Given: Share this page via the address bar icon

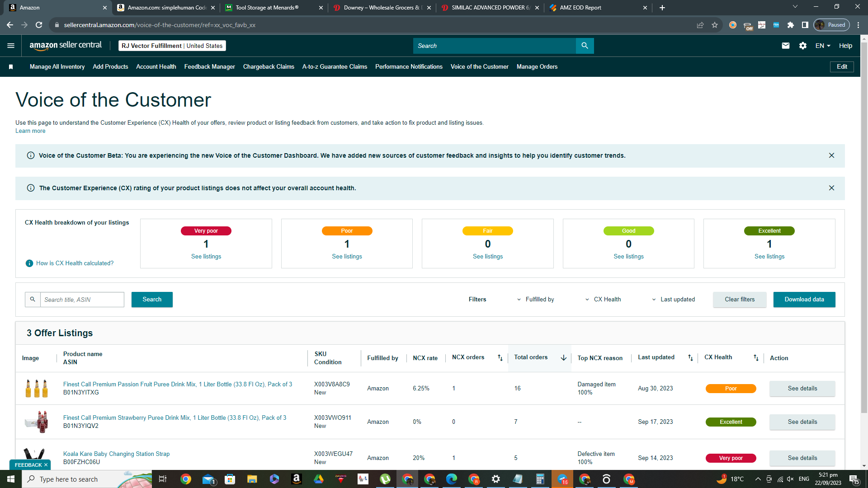Looking at the screenshot, I should coord(700,25).
